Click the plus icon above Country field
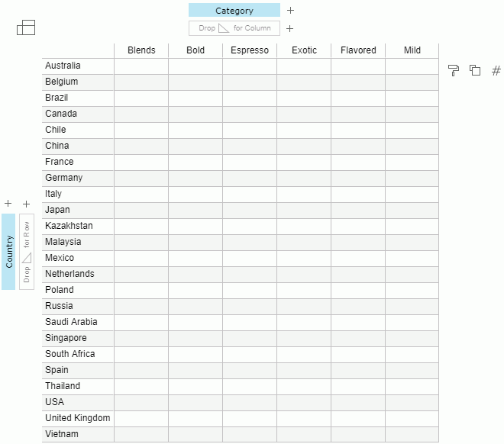 point(8,204)
